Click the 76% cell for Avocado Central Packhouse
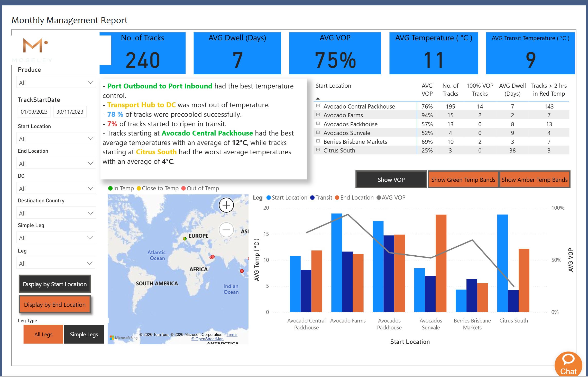588x377 pixels. (427, 106)
